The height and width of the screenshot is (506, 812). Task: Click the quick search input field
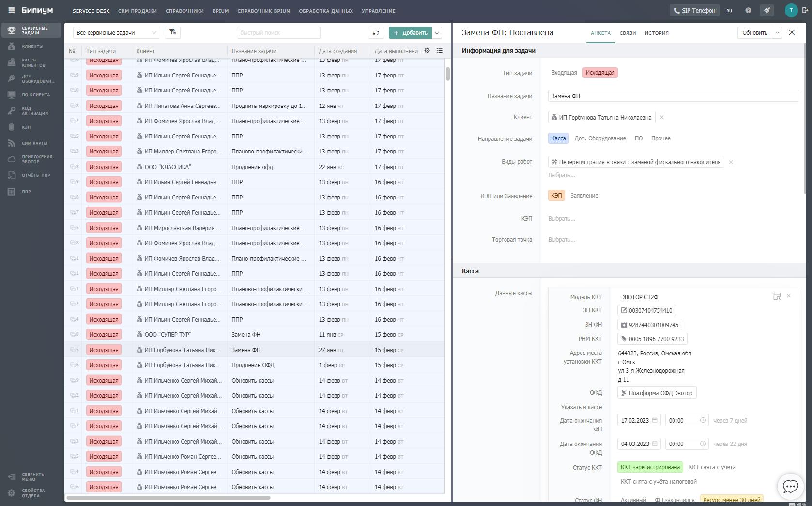(278, 32)
